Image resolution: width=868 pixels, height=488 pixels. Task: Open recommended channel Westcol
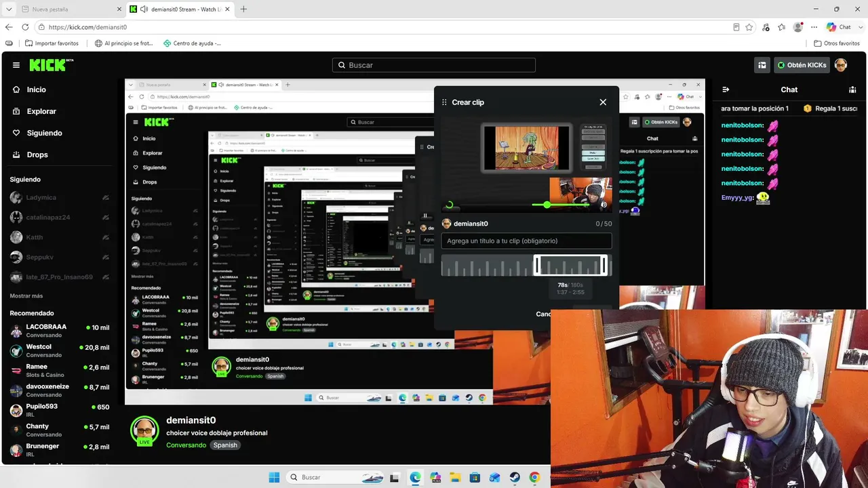60,350
